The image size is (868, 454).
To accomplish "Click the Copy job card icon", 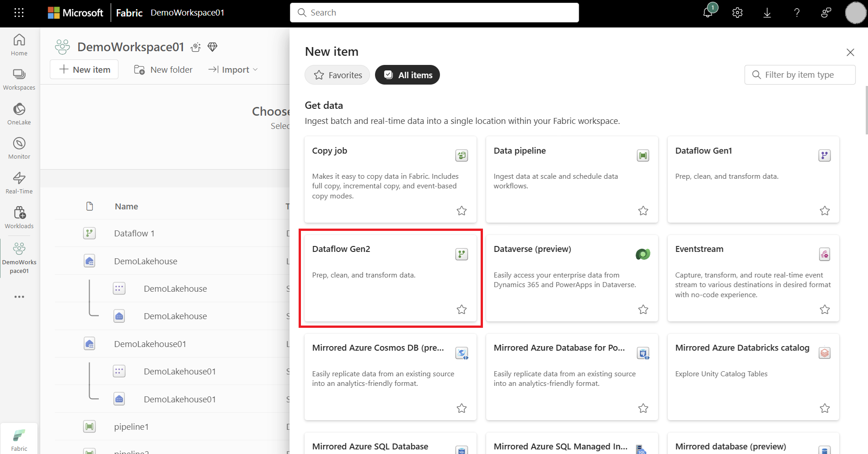I will coord(461,155).
